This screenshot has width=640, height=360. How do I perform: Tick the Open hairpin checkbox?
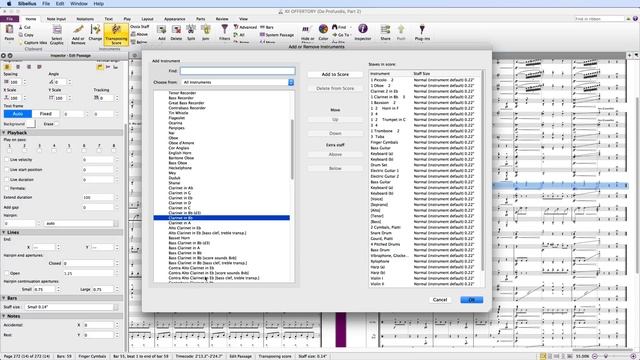7,273
